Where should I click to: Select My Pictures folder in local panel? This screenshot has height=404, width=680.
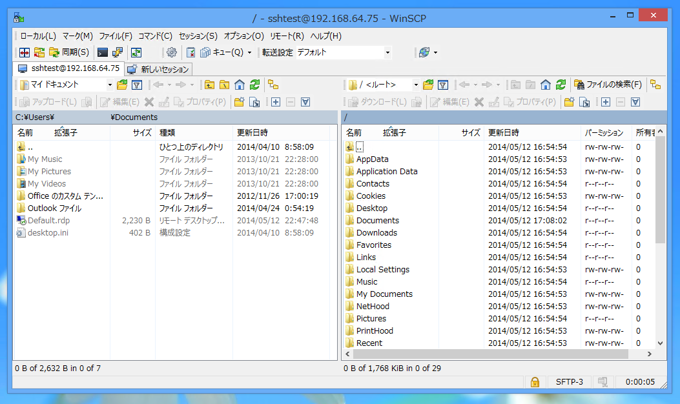point(44,171)
